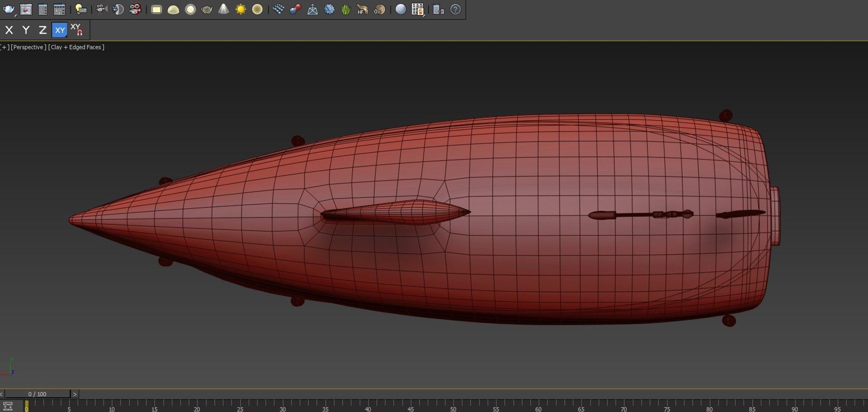
Task: Click the dome camera icon
Action: click(118, 9)
